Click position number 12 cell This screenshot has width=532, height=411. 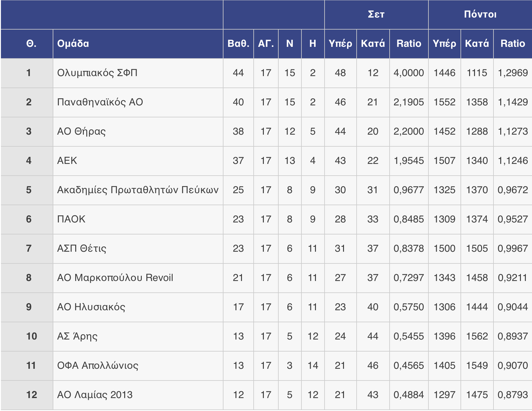(x=31, y=395)
